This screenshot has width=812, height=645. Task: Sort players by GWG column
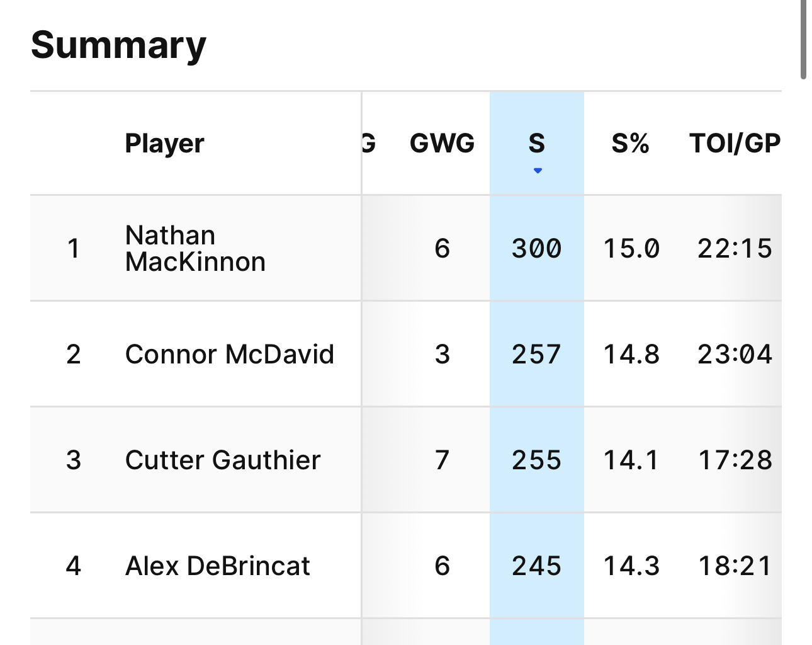tap(442, 143)
